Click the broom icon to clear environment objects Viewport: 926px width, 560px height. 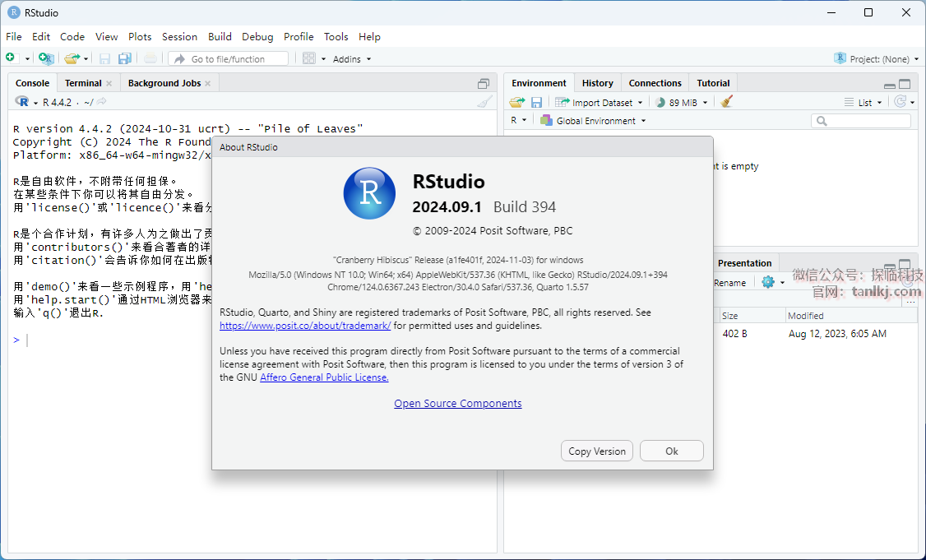click(x=726, y=102)
